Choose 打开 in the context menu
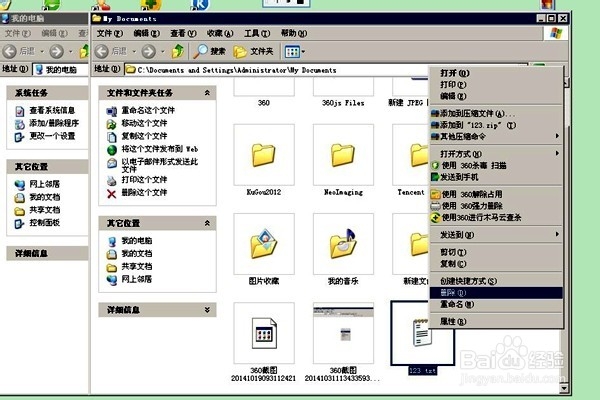This screenshot has width=600, height=400. click(x=496, y=73)
